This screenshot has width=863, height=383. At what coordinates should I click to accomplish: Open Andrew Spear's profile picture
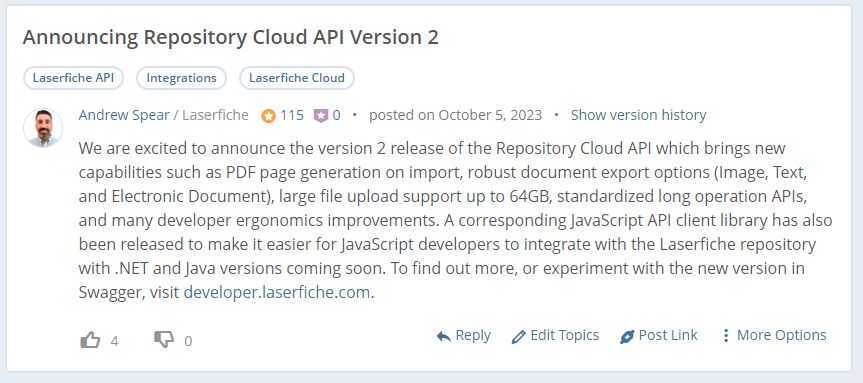[43, 128]
